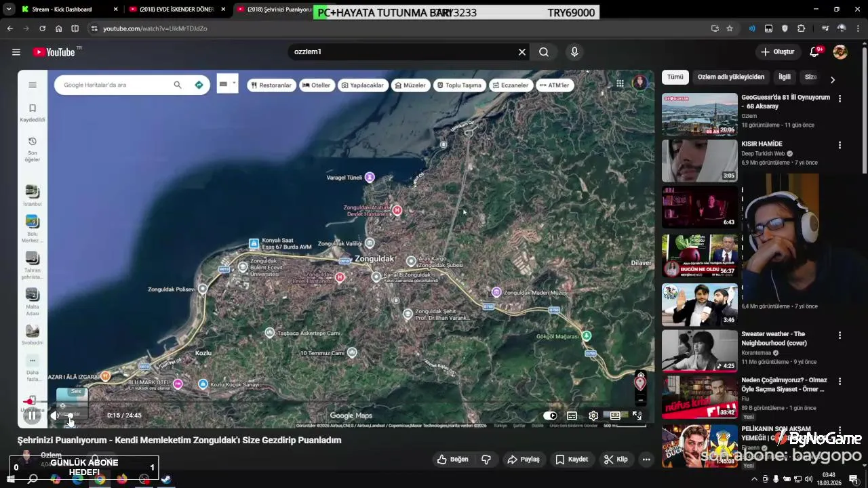This screenshot has height=488, width=868.
Task: Open the browser extensions puzzle icon
Action: pyautogui.click(x=802, y=28)
